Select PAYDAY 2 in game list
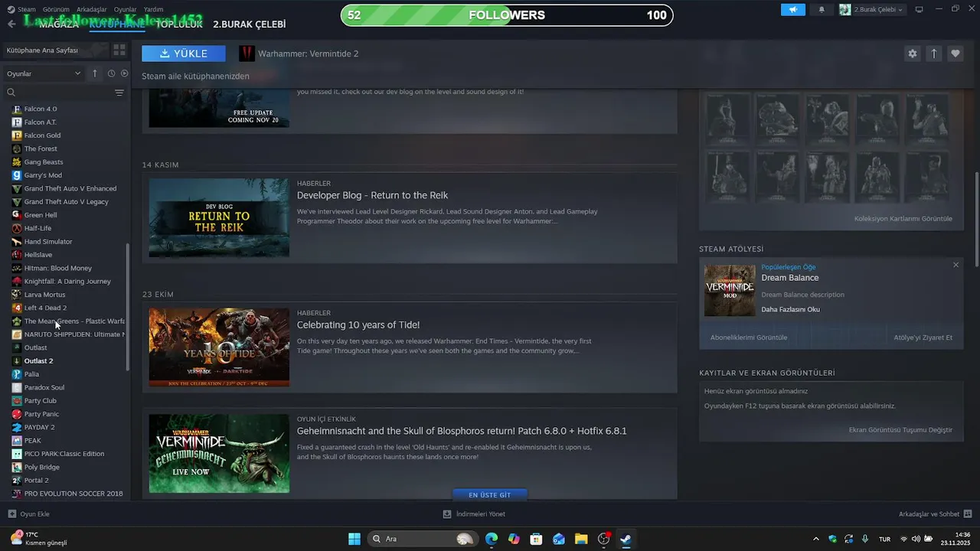 39,427
